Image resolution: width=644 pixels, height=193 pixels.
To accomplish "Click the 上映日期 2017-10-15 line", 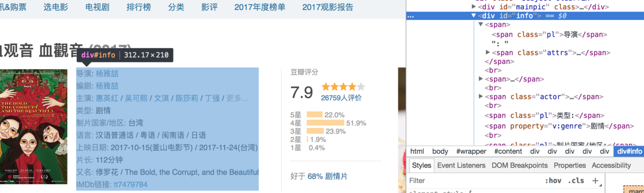I will [x=167, y=148].
